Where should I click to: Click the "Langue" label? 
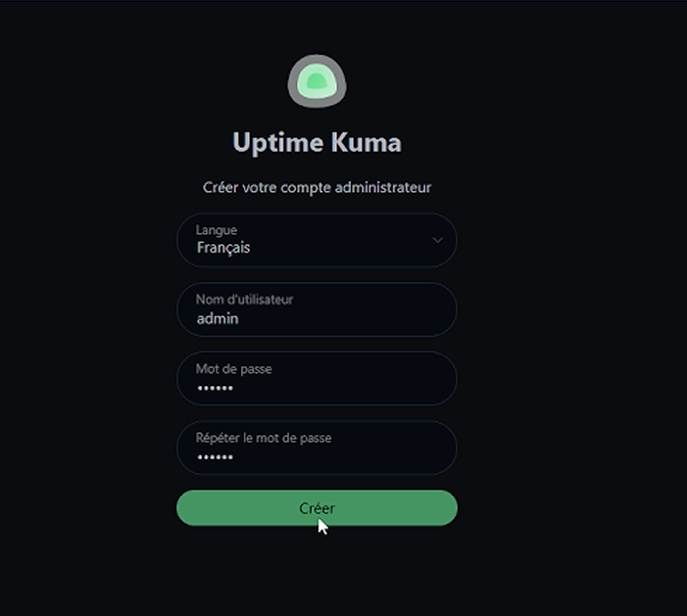coord(216,230)
